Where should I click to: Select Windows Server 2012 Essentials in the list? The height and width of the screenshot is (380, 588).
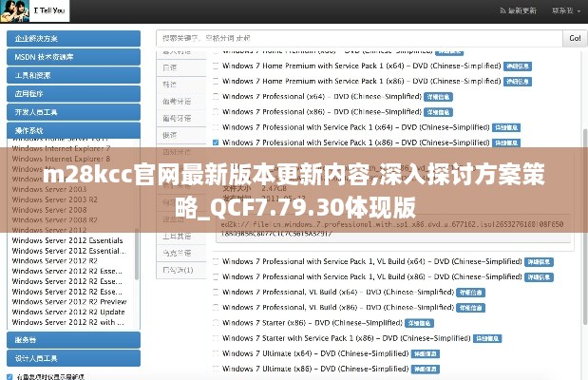tap(67, 240)
